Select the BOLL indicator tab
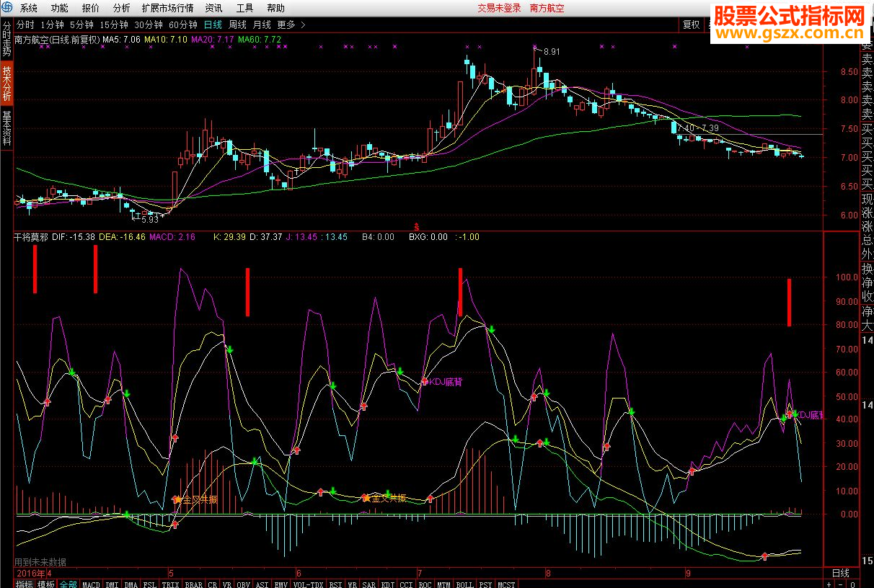The height and width of the screenshot is (588, 874). [465, 584]
